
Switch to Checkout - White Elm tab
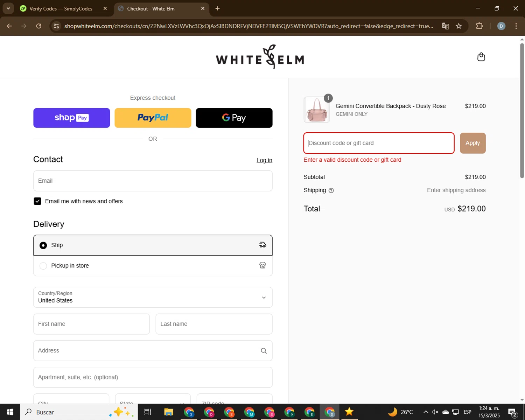click(162, 8)
